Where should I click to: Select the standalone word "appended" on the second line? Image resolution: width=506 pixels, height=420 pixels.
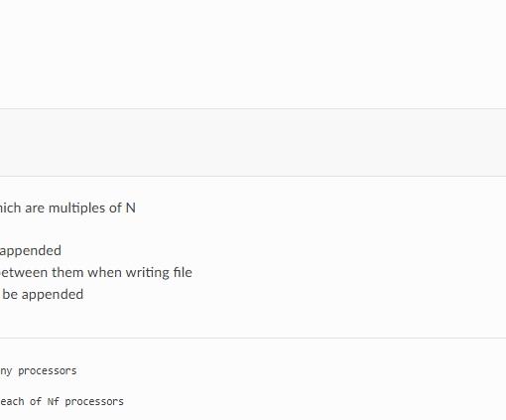click(x=31, y=251)
